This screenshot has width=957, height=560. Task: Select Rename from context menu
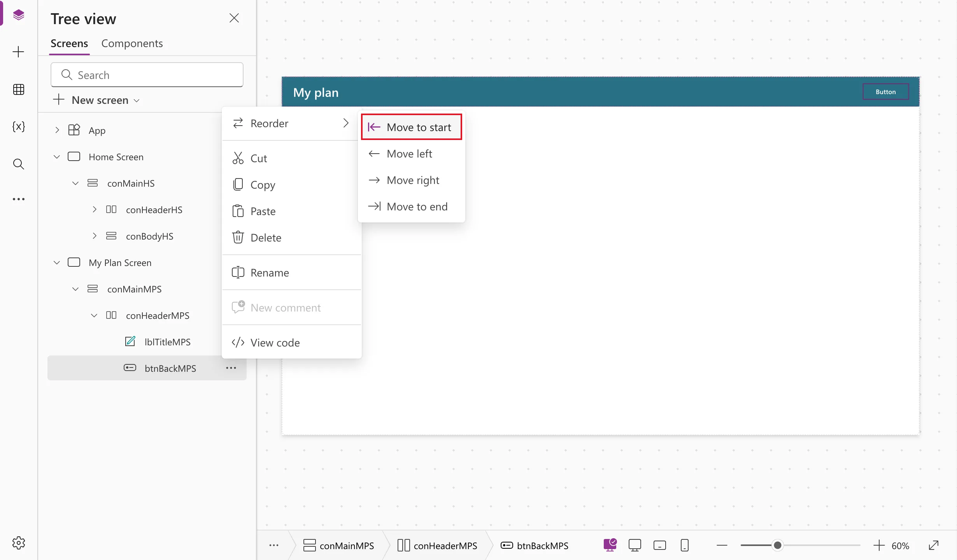tap(291, 273)
